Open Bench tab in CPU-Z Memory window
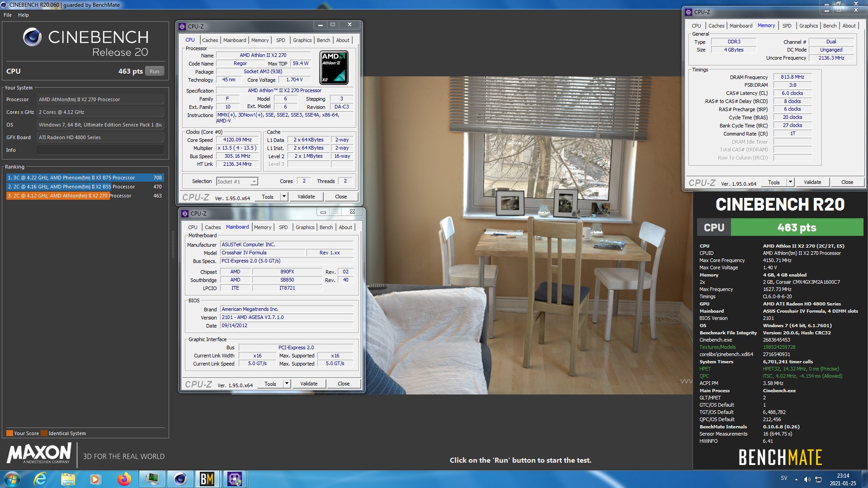 830,26
